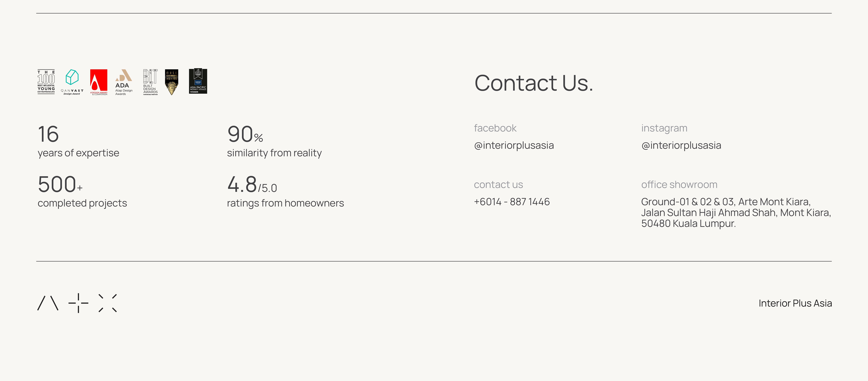Open the Facebook @interiorplusasia link
This screenshot has height=381, width=868.
[514, 145]
